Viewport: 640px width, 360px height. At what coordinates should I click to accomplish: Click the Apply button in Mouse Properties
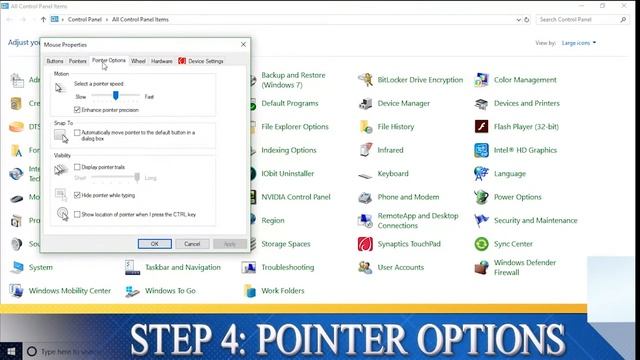pos(229,244)
